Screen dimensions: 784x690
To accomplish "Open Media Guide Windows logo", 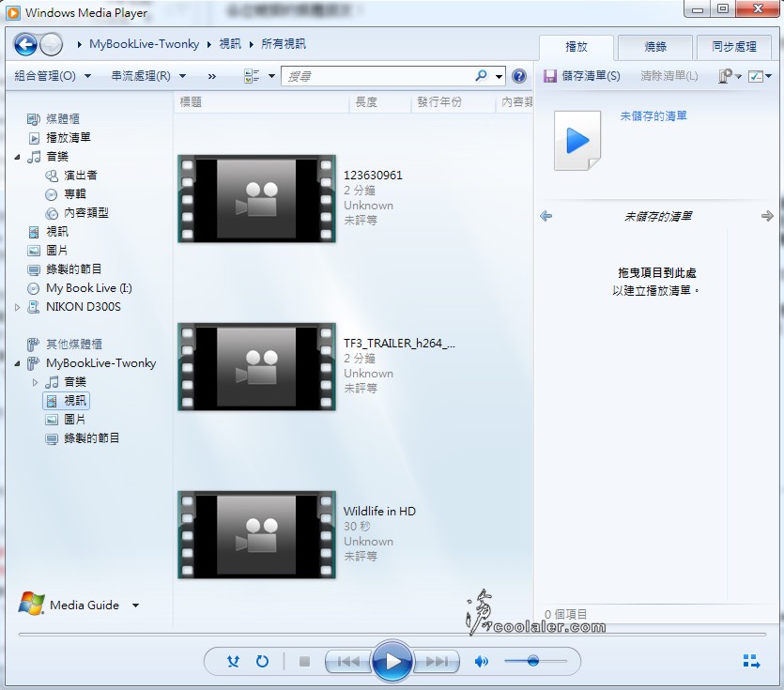I will (31, 604).
